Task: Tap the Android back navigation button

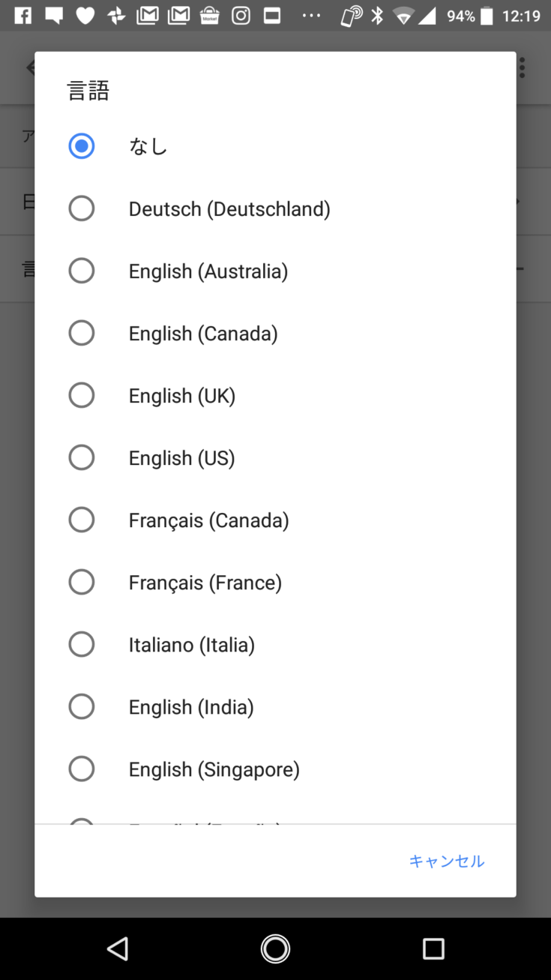Action: pyautogui.click(x=118, y=949)
